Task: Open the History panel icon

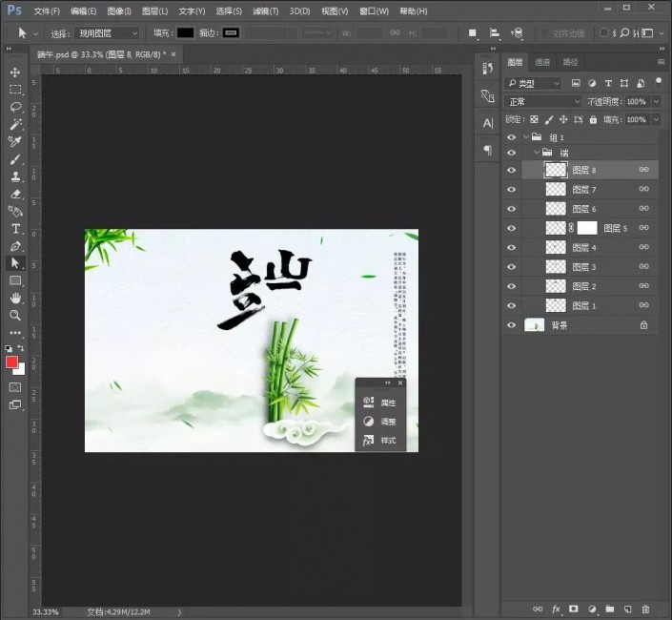Action: 488,68
